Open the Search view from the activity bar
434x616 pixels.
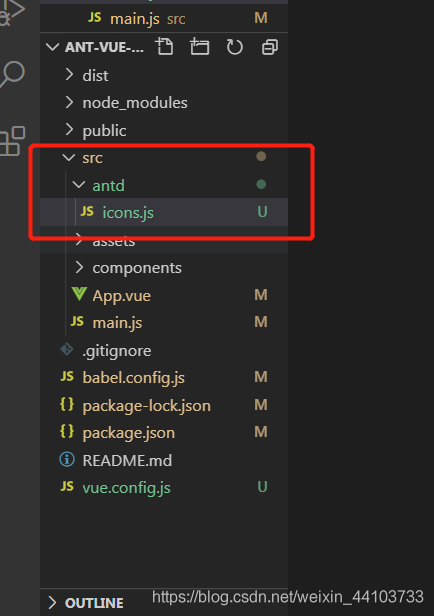point(13,74)
